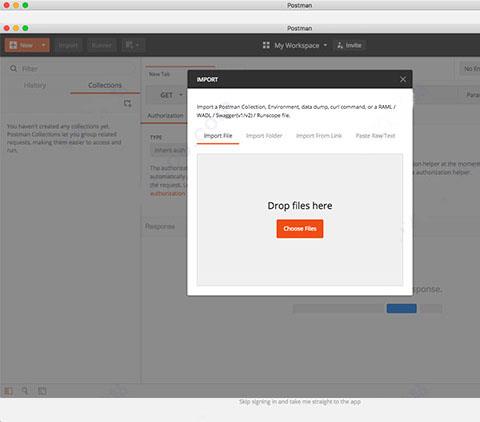Image resolution: width=480 pixels, height=422 pixels.
Task: Select the Paste Raw Text tab
Action: tap(375, 136)
